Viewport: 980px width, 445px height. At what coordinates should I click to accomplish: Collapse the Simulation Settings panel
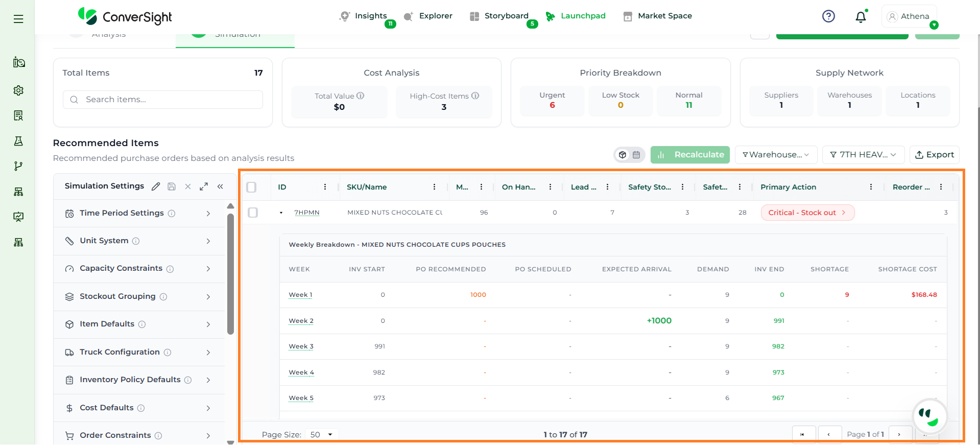(x=220, y=186)
